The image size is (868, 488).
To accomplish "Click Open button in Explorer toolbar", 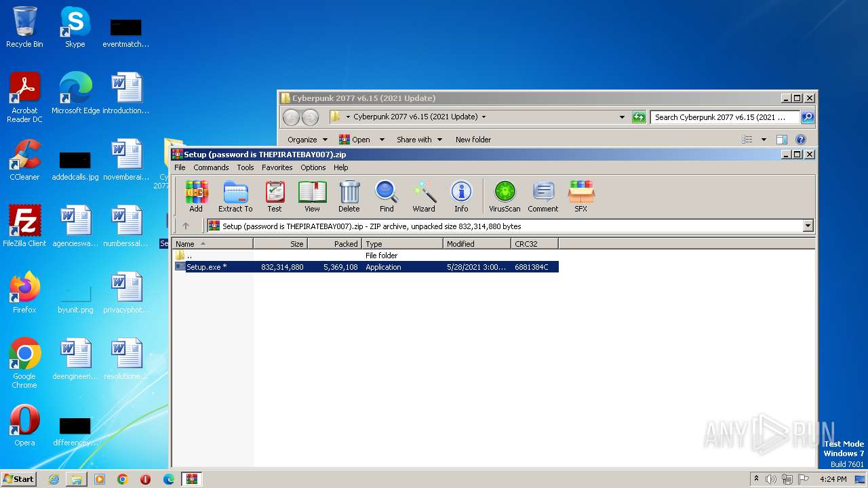I will click(x=355, y=140).
